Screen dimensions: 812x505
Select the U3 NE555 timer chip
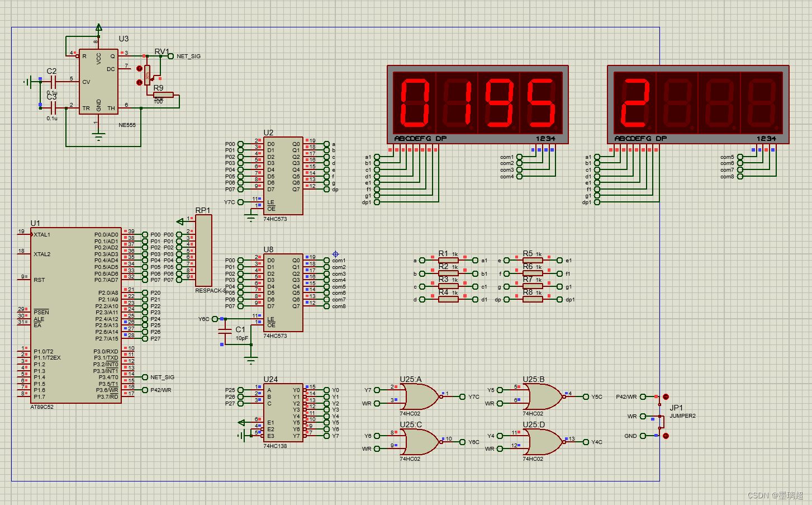(x=98, y=82)
